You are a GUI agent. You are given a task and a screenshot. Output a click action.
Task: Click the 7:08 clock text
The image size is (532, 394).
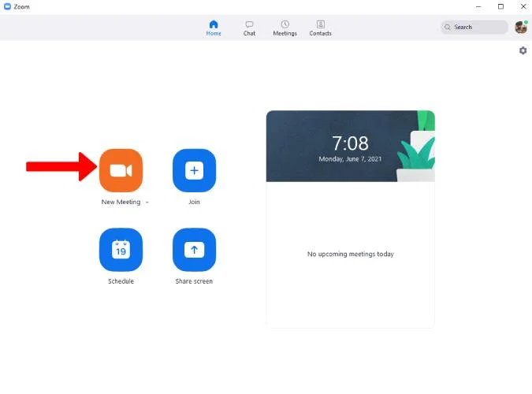350,143
